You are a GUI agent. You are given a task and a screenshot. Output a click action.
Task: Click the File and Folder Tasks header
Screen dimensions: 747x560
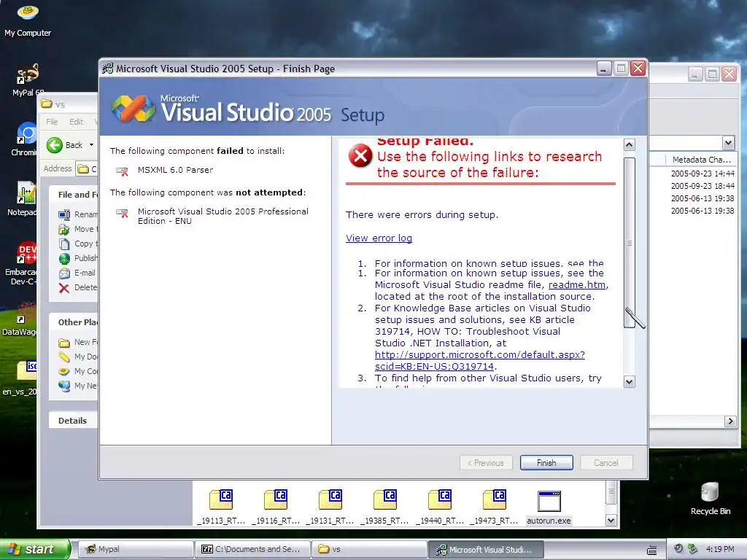coord(74,194)
